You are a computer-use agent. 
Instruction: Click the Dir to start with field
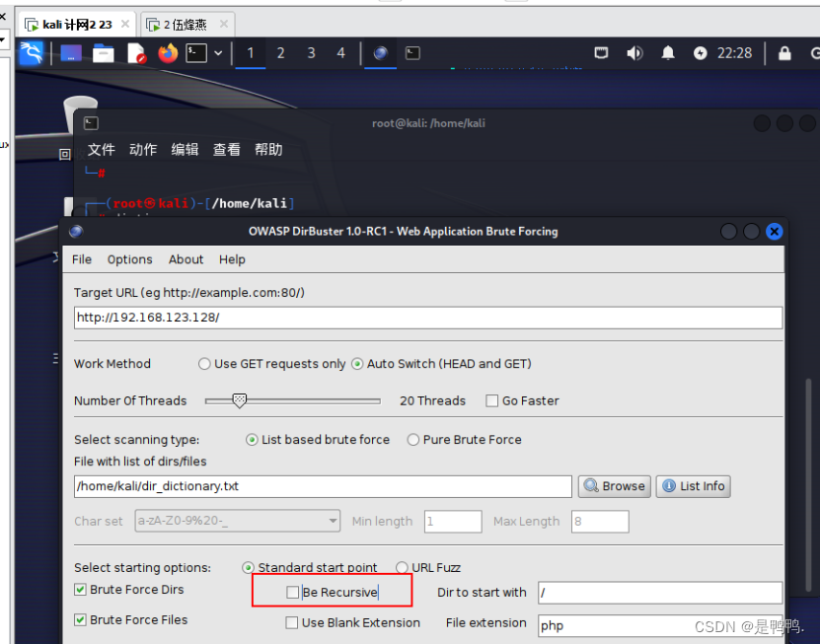(x=660, y=593)
